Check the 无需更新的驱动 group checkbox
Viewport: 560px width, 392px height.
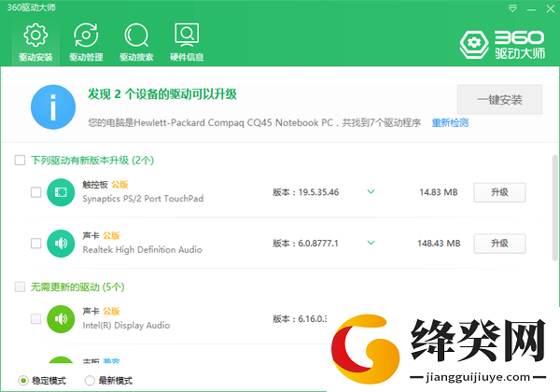(x=20, y=287)
